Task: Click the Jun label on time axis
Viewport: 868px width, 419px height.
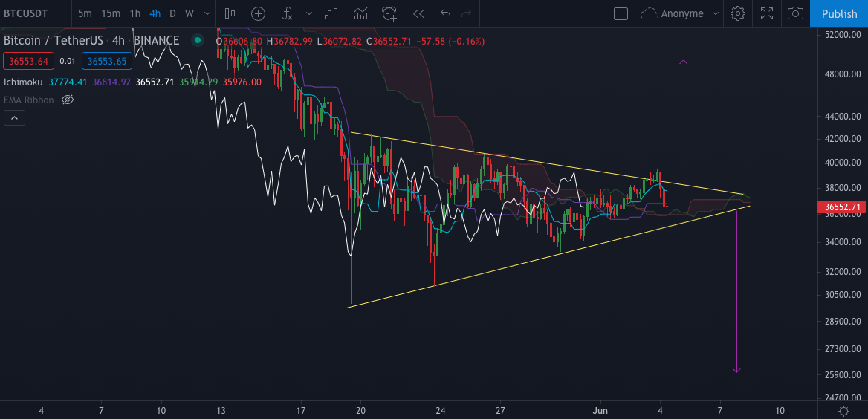Action: coord(600,411)
